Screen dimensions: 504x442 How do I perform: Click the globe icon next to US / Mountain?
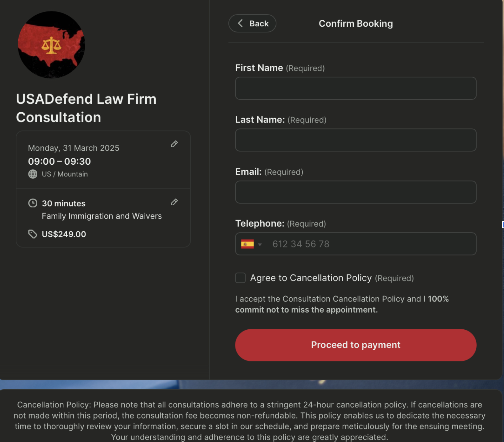[33, 174]
